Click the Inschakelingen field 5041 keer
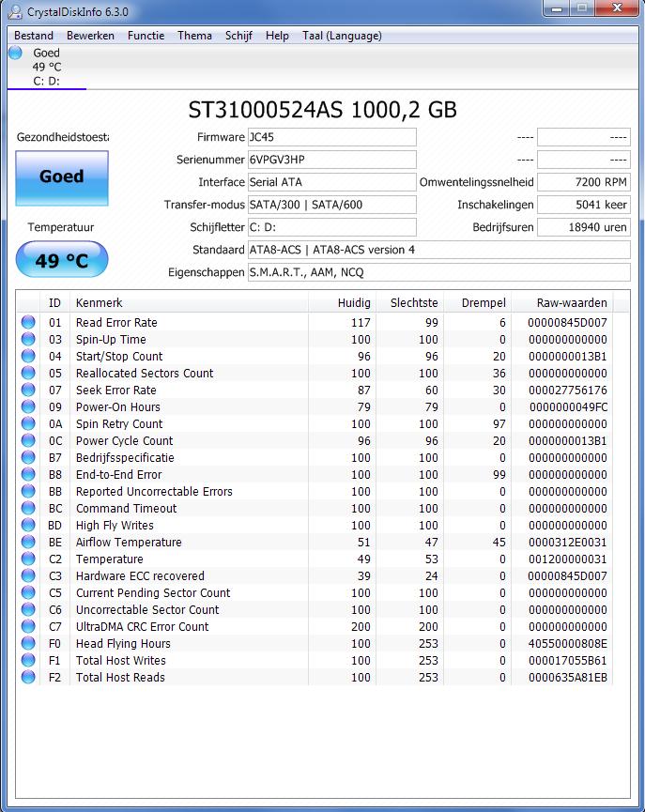The width and height of the screenshot is (645, 812). pyautogui.click(x=584, y=205)
